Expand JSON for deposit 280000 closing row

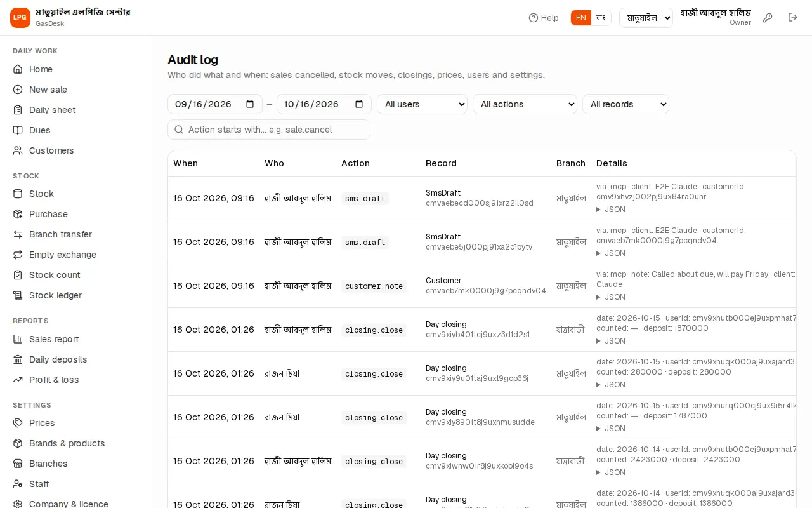tap(611, 385)
